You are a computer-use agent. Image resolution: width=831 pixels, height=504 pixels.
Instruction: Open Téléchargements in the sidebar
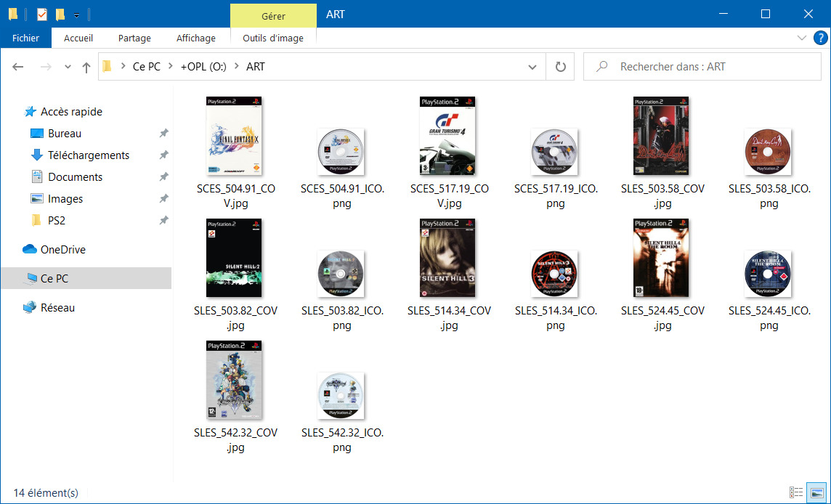tap(80, 155)
